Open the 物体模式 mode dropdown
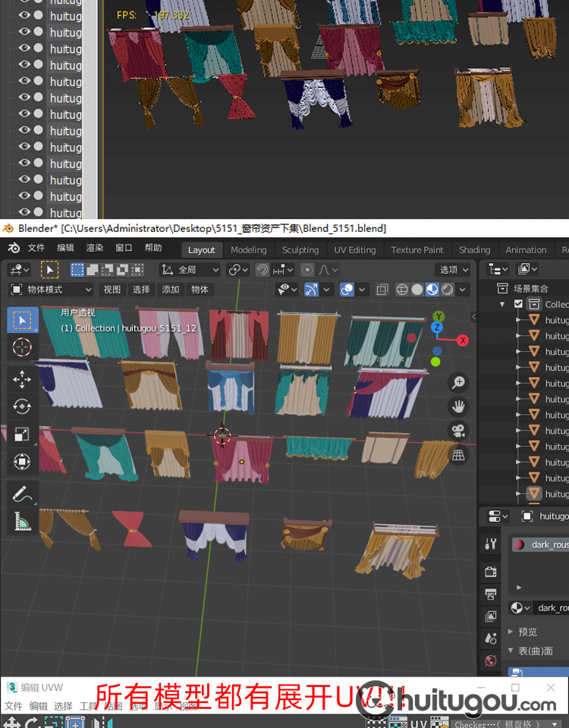This screenshot has width=569, height=728. click(x=51, y=290)
